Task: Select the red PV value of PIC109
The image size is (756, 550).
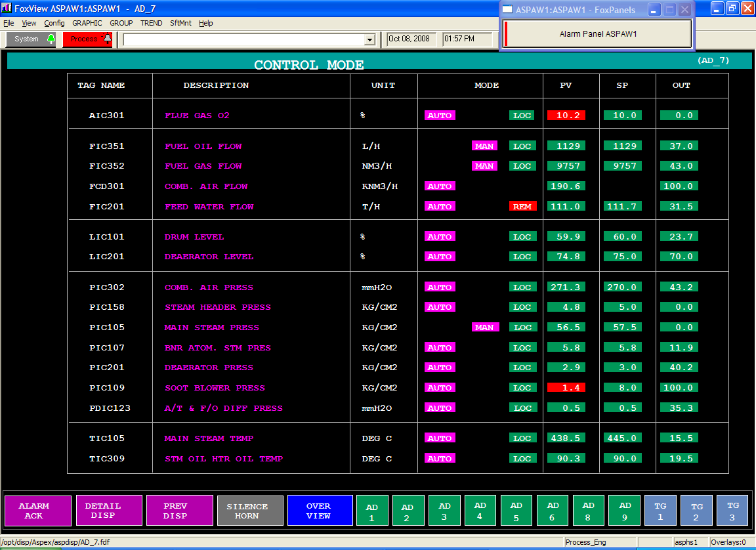Action: (566, 388)
